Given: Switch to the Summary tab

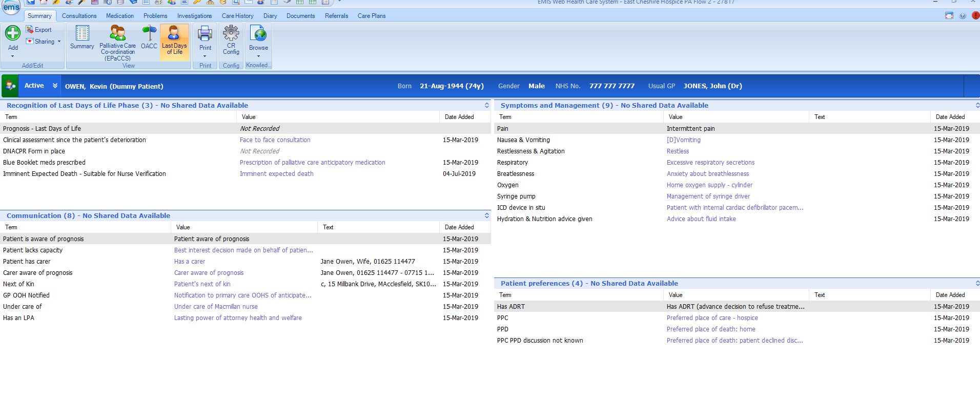Looking at the screenshot, I should tap(39, 16).
